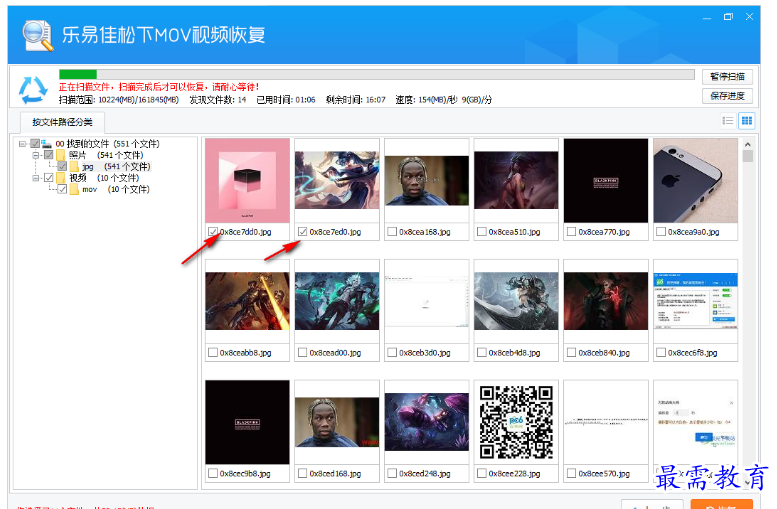
Task: Open thumbnail of 0x8ceabb8.jpg
Action: [247, 301]
